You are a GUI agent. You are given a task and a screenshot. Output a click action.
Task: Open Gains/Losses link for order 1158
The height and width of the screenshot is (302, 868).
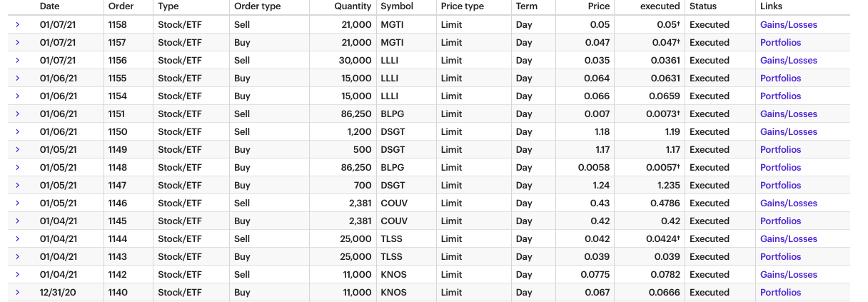788,24
